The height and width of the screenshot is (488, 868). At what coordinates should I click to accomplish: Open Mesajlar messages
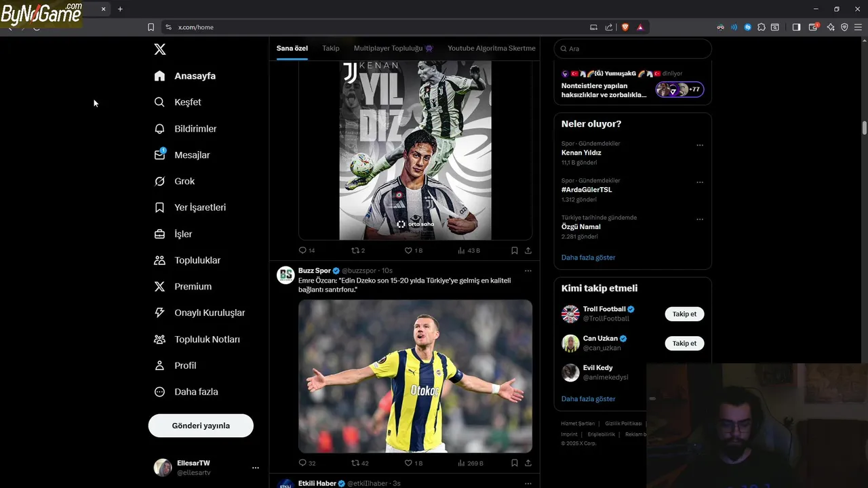(182, 155)
